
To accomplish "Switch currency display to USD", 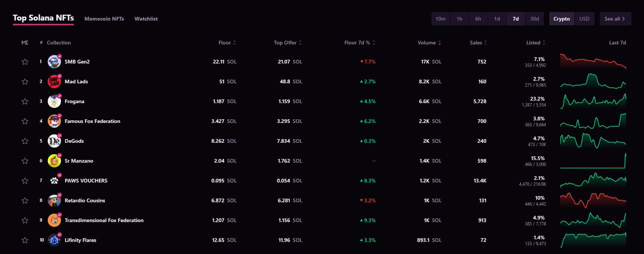I will click(584, 19).
